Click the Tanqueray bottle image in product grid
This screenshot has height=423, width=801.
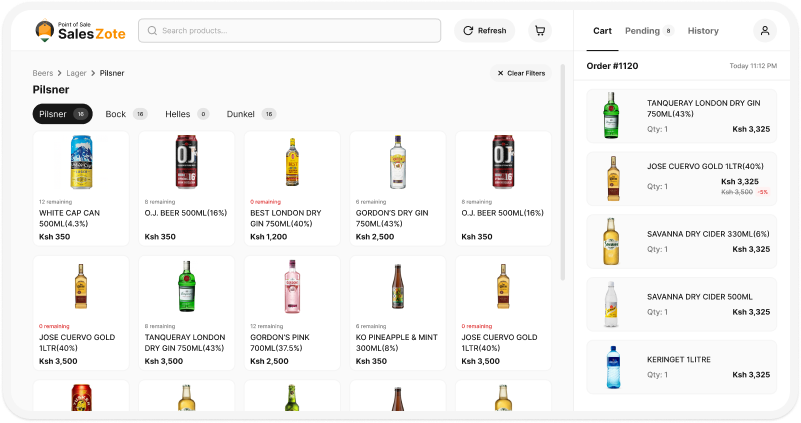pyautogui.click(x=186, y=287)
